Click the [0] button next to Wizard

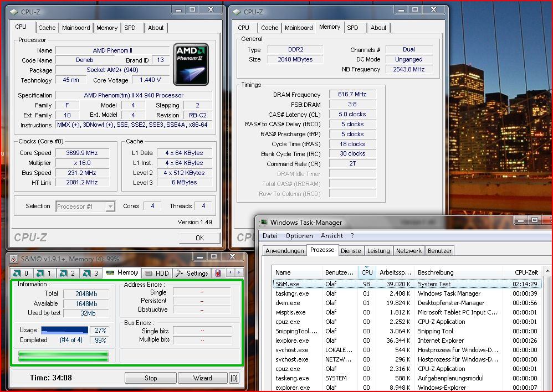[x=234, y=378]
